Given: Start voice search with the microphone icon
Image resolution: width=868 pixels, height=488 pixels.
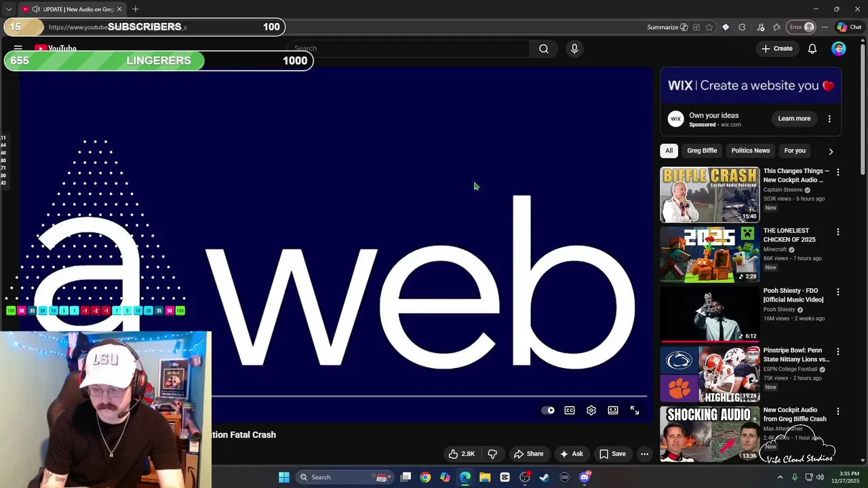Looking at the screenshot, I should 574,49.
